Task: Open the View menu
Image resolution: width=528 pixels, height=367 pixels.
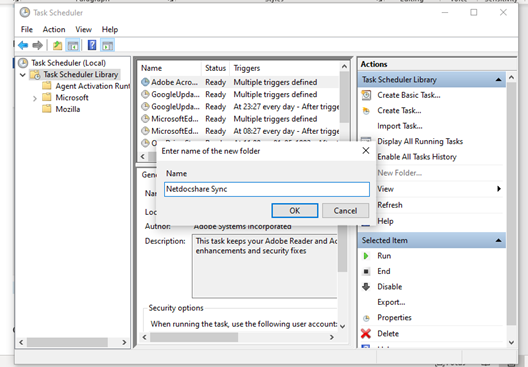Action: (83, 30)
